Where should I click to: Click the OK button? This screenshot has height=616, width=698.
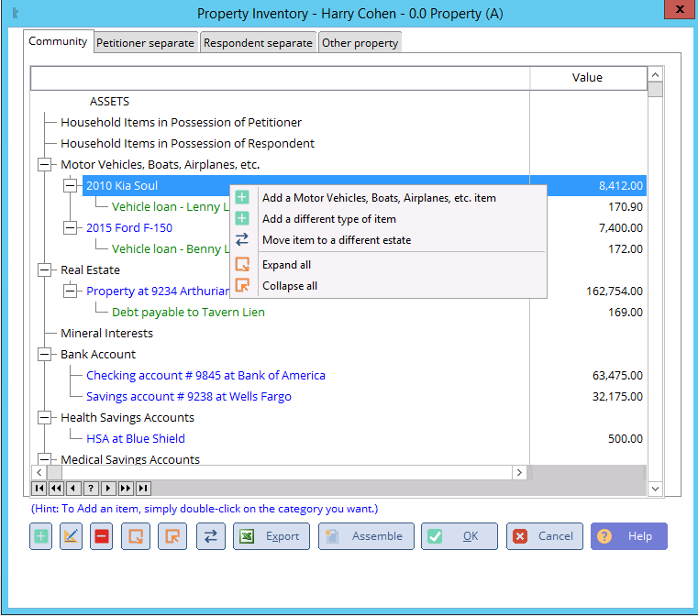tap(460, 536)
